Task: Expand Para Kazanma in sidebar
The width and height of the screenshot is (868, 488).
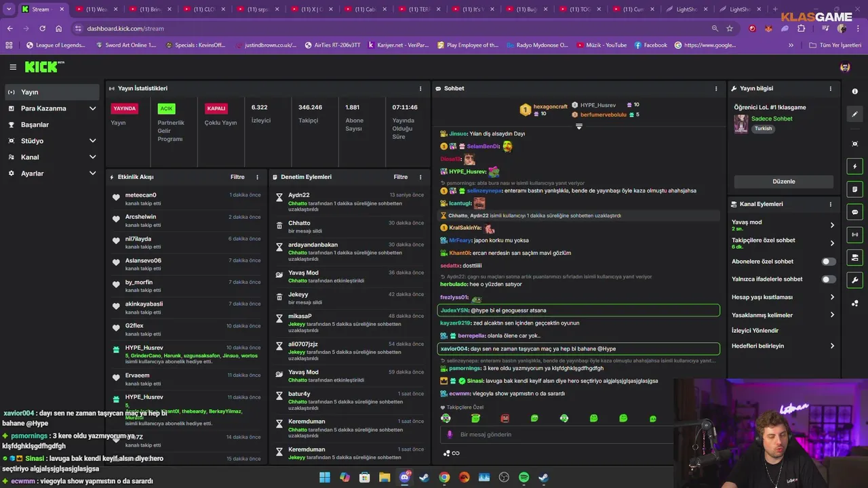Action: tap(93, 108)
